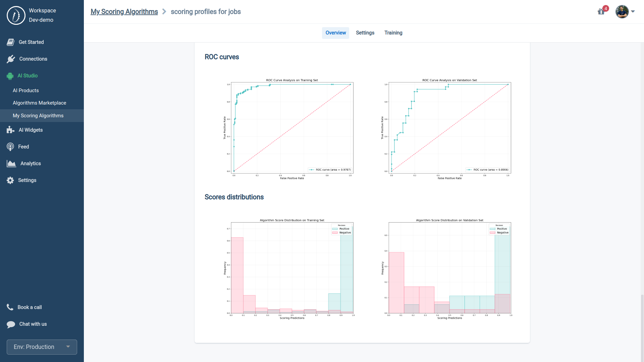Open the user avatar dropdown arrow
Viewport: 644px width, 362px height.
pyautogui.click(x=633, y=12)
